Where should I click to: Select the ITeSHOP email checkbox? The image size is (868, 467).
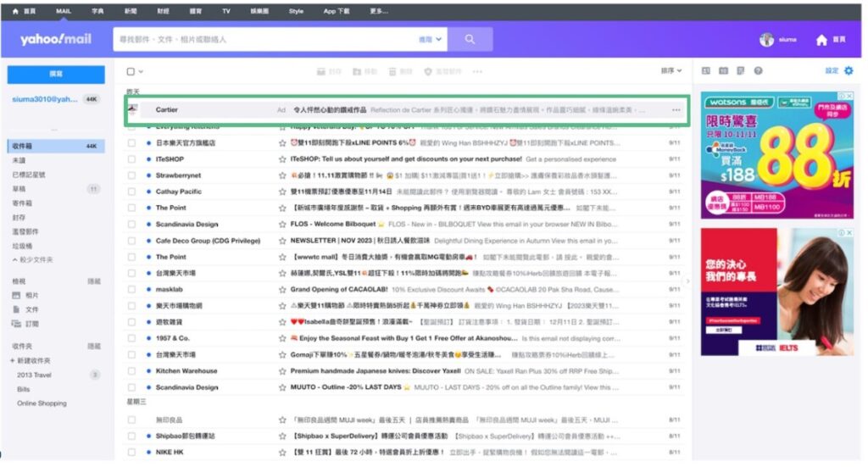click(x=131, y=159)
